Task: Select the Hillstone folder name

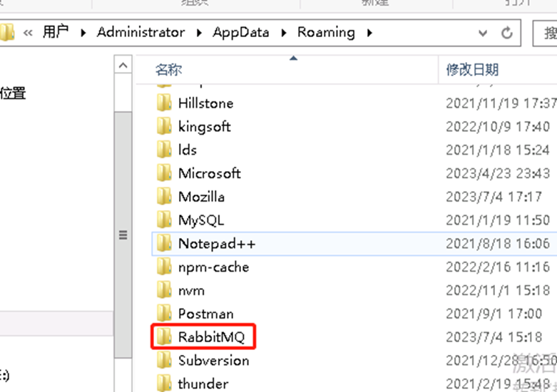Action: click(206, 103)
